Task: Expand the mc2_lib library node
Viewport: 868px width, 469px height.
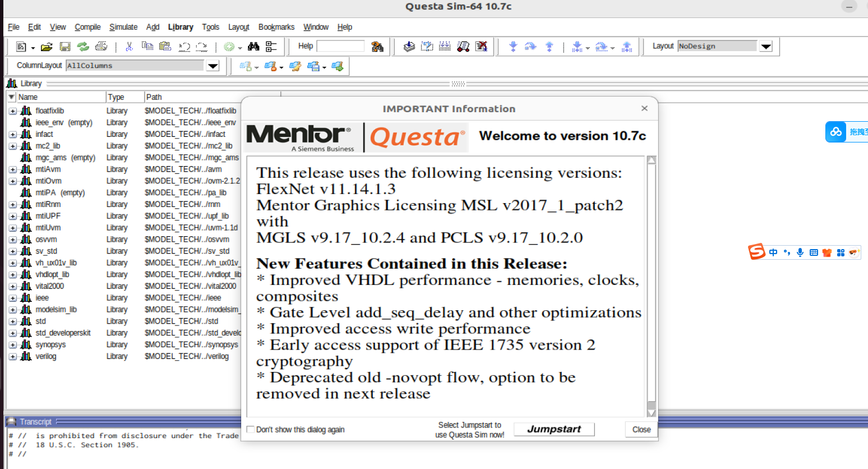Action: 12,146
